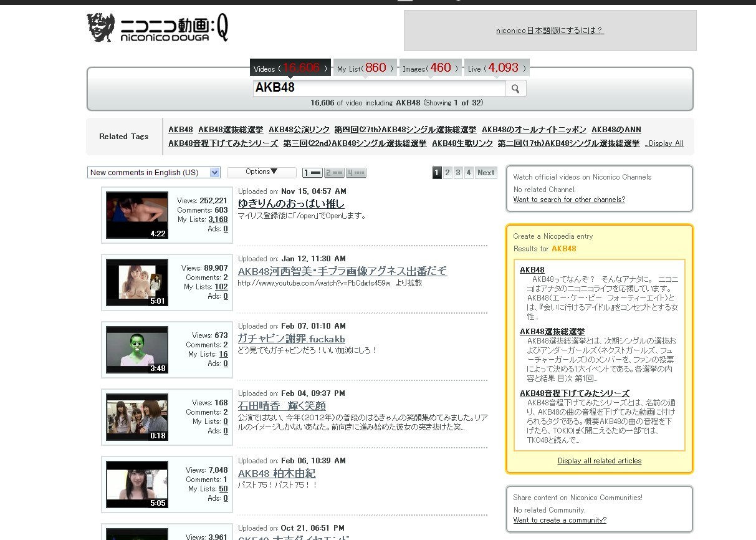
Task: Open the AKB48選抜総選挙 Nicopedia article
Action: [x=552, y=332]
